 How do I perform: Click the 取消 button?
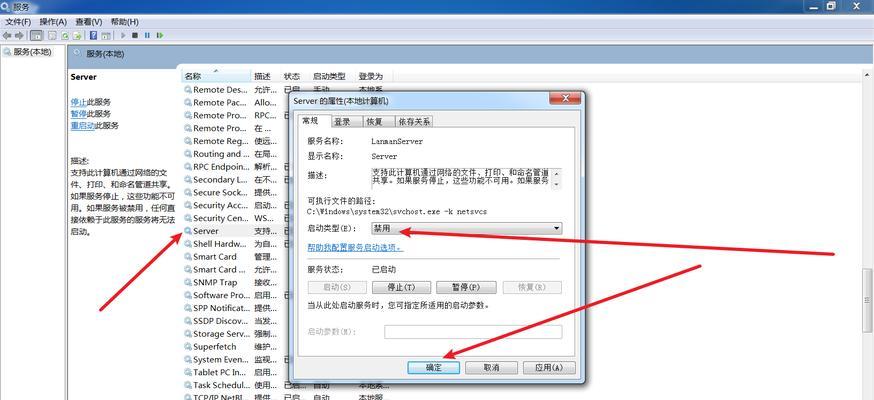492,368
